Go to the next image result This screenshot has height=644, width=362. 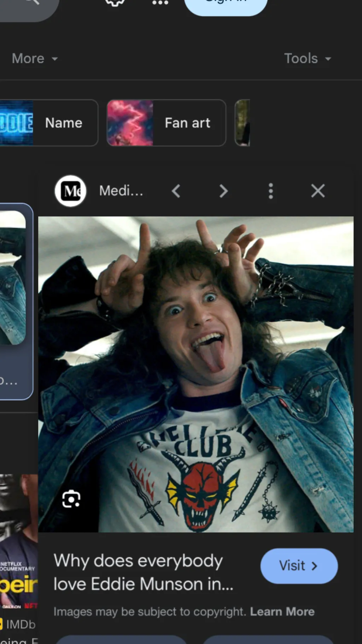coord(223,191)
